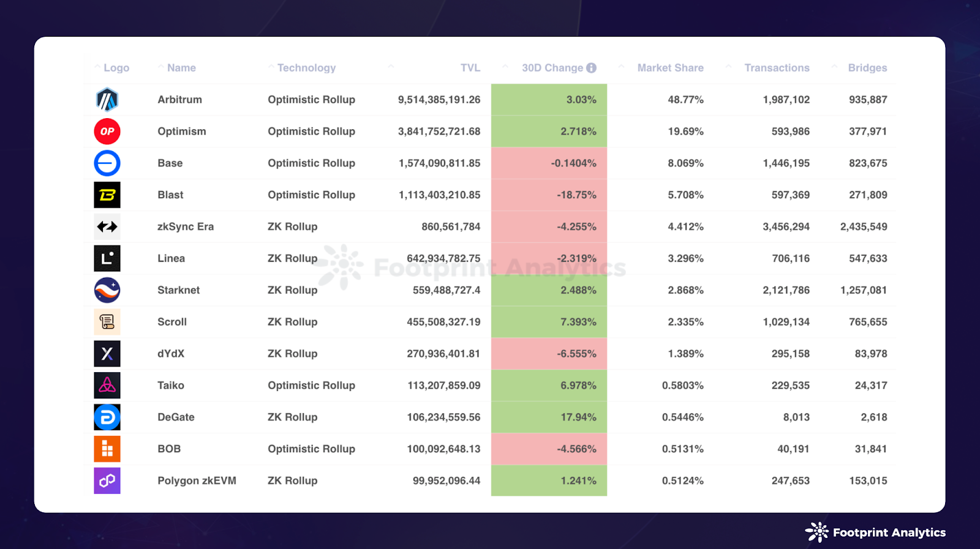Open the info tooltip on 30D Change
The height and width of the screenshot is (549, 980).
(x=590, y=68)
